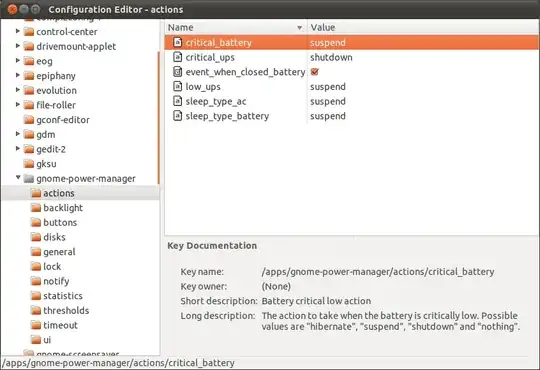
Task: Click the control-center folder icon
Action: point(29,32)
